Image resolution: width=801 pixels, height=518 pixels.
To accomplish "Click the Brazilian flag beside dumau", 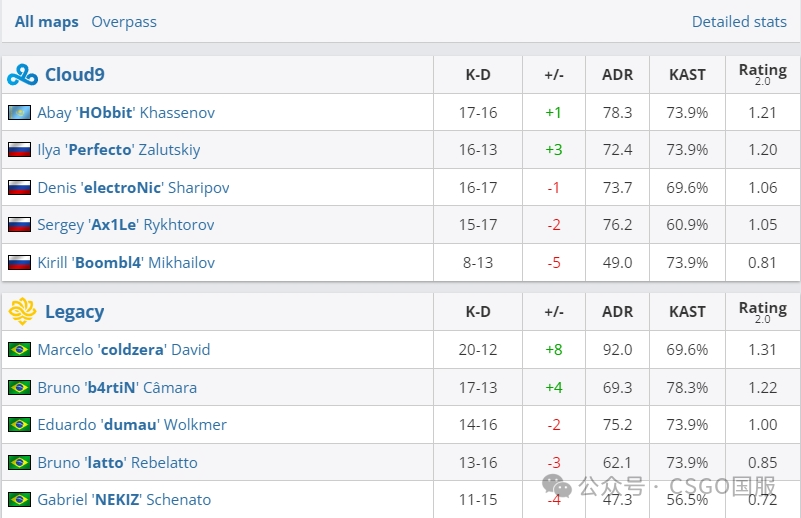I will coord(19,425).
